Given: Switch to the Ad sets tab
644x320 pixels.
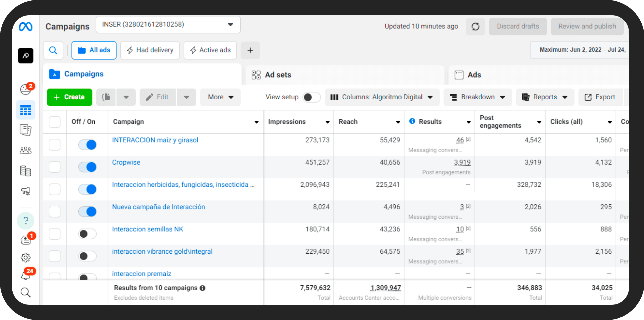Looking at the screenshot, I should 278,75.
